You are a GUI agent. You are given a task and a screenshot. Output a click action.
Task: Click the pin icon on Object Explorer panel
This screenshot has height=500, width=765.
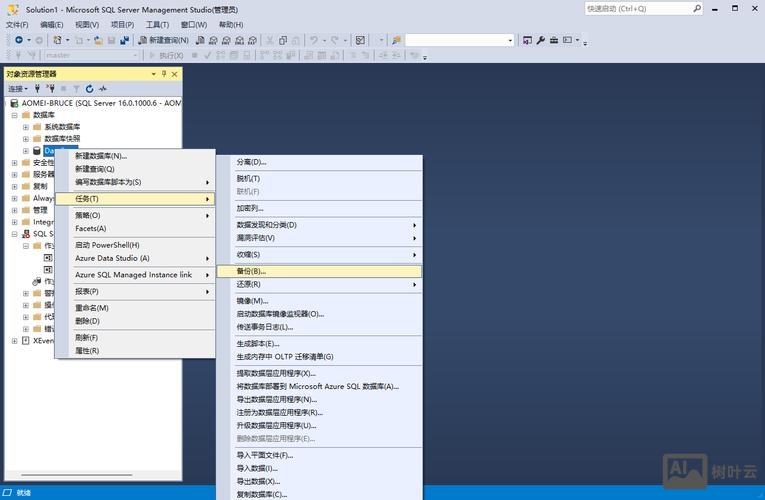click(x=163, y=74)
